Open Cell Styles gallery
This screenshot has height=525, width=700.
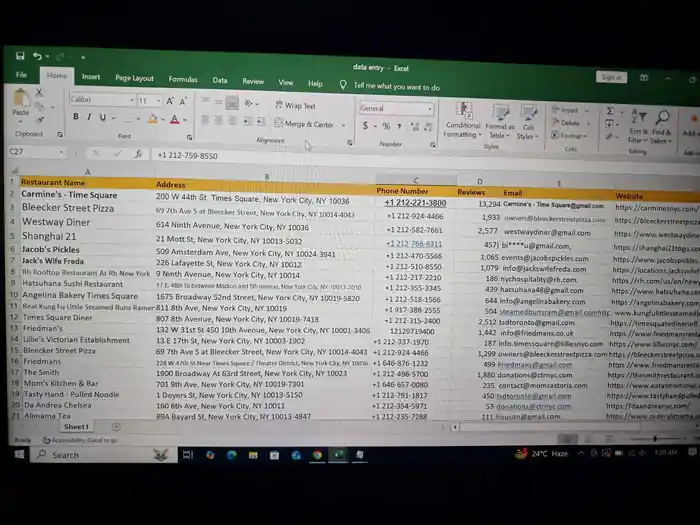click(528, 123)
